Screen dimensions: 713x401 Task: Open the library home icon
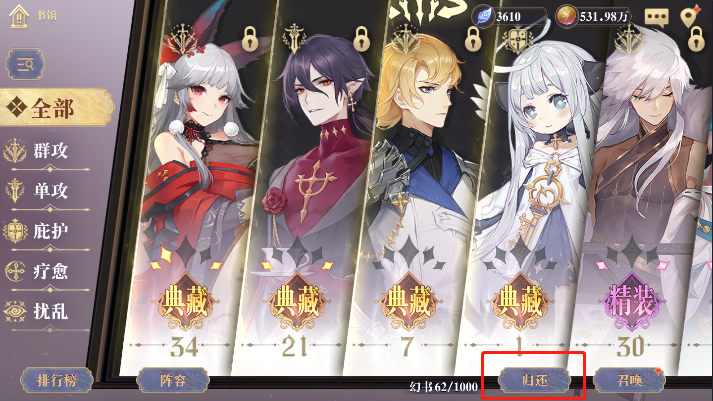point(19,16)
